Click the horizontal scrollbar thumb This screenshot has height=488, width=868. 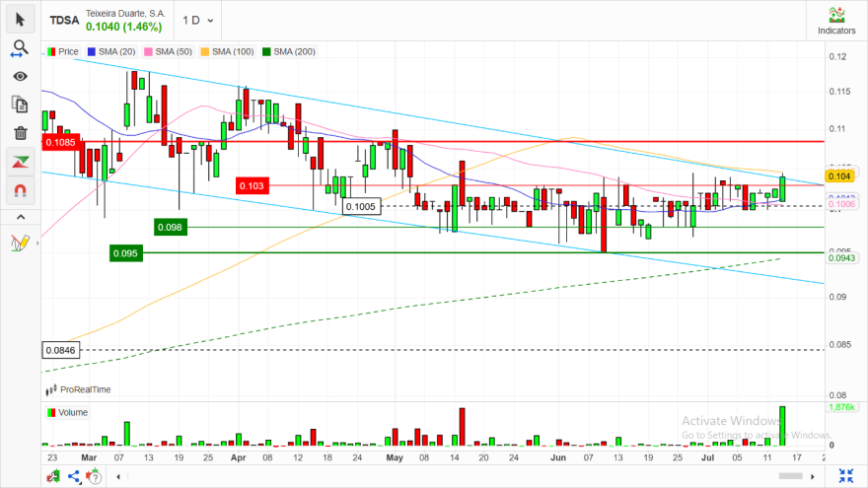click(x=790, y=476)
